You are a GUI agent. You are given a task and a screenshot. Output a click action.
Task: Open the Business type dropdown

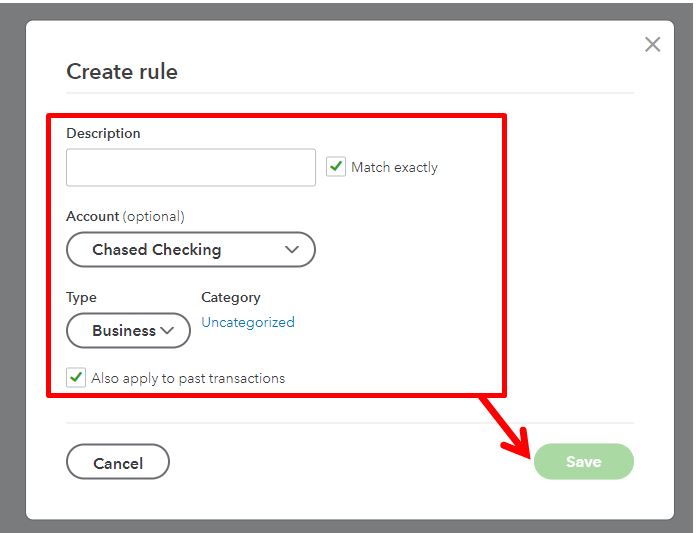pyautogui.click(x=128, y=330)
